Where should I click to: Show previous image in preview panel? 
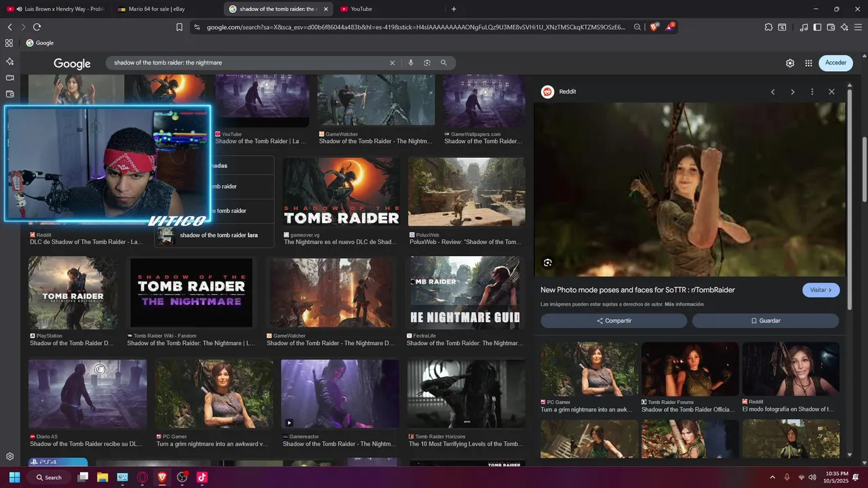(x=772, y=91)
